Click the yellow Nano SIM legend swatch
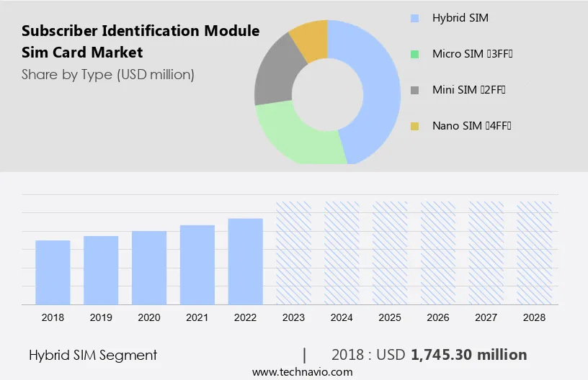 click(414, 127)
